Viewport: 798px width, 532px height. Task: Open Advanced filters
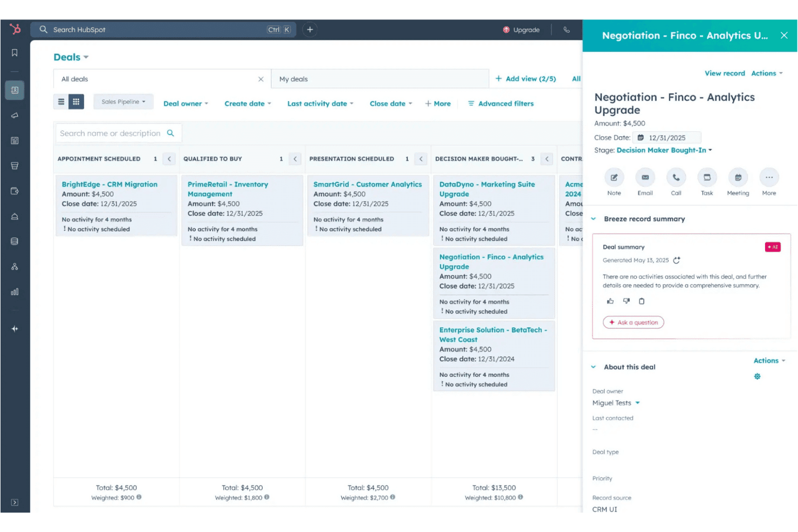pyautogui.click(x=501, y=104)
